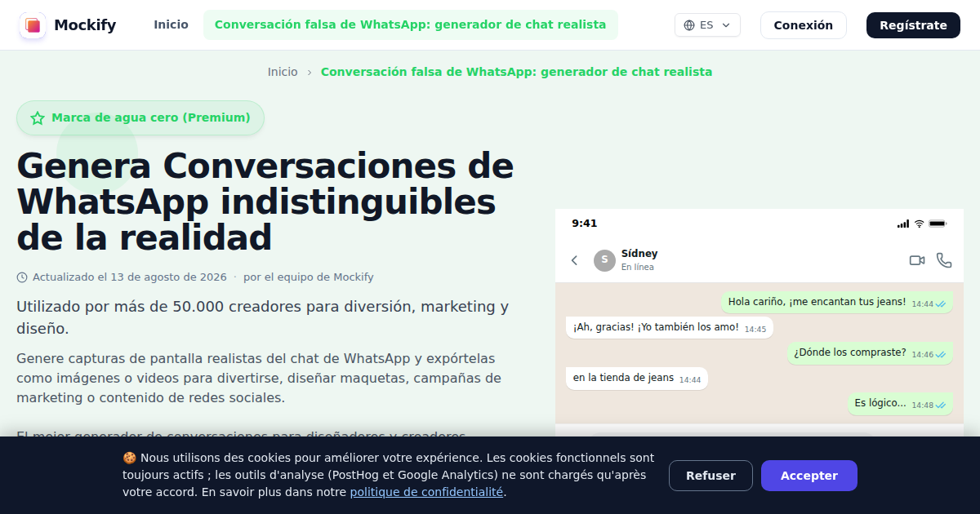Image resolution: width=980 pixels, height=514 pixels.
Task: Click the 9:41 time in mockup
Action: 585,224
